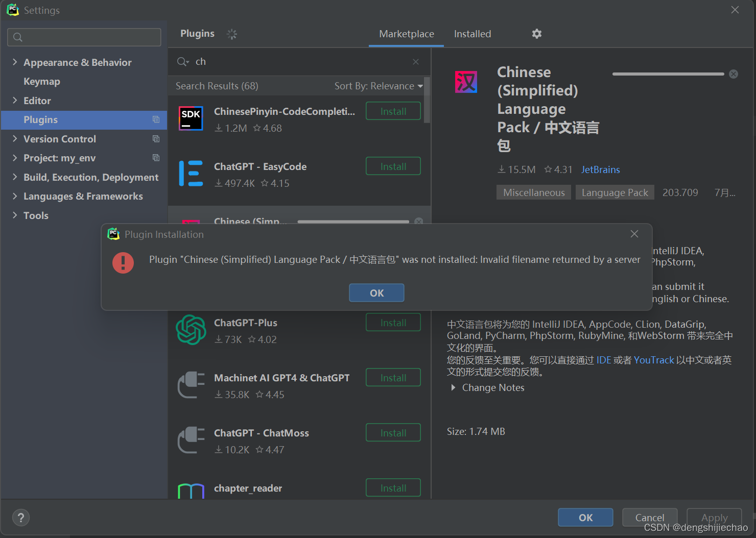Click the Cancel button in Settings

(650, 518)
